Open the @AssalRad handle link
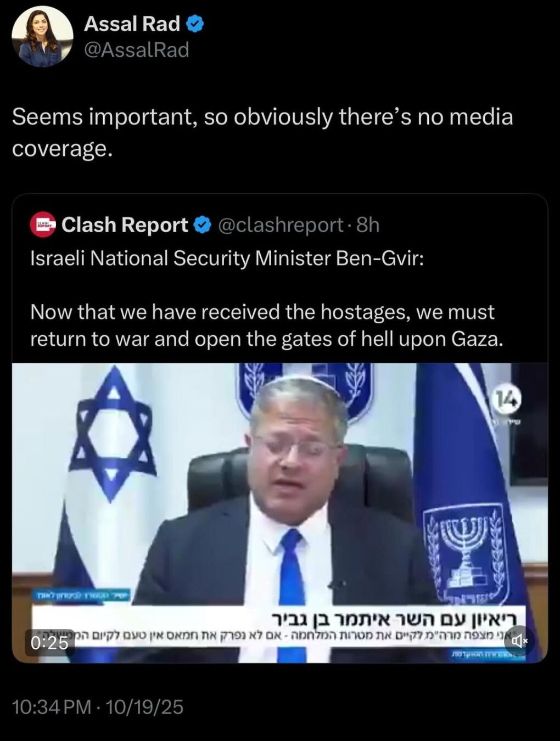 [137, 50]
